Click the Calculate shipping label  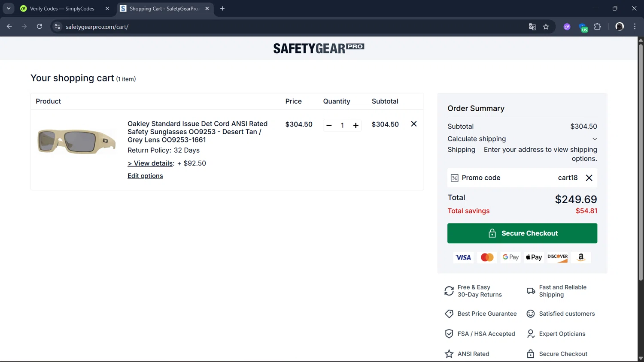click(477, 139)
